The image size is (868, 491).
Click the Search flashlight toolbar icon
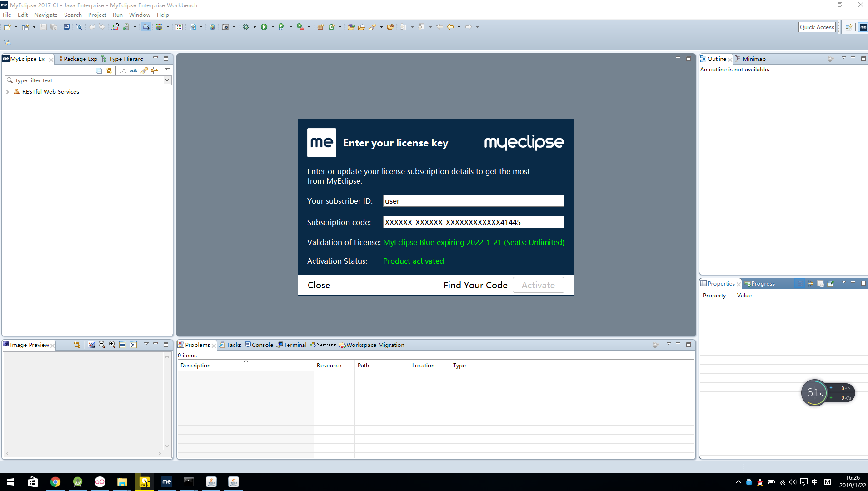tap(373, 27)
